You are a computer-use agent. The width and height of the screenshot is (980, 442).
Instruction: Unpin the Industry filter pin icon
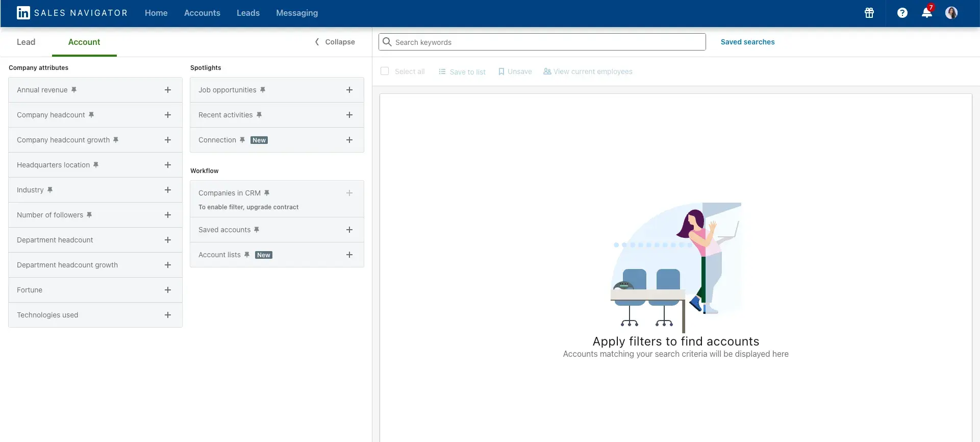pos(50,190)
